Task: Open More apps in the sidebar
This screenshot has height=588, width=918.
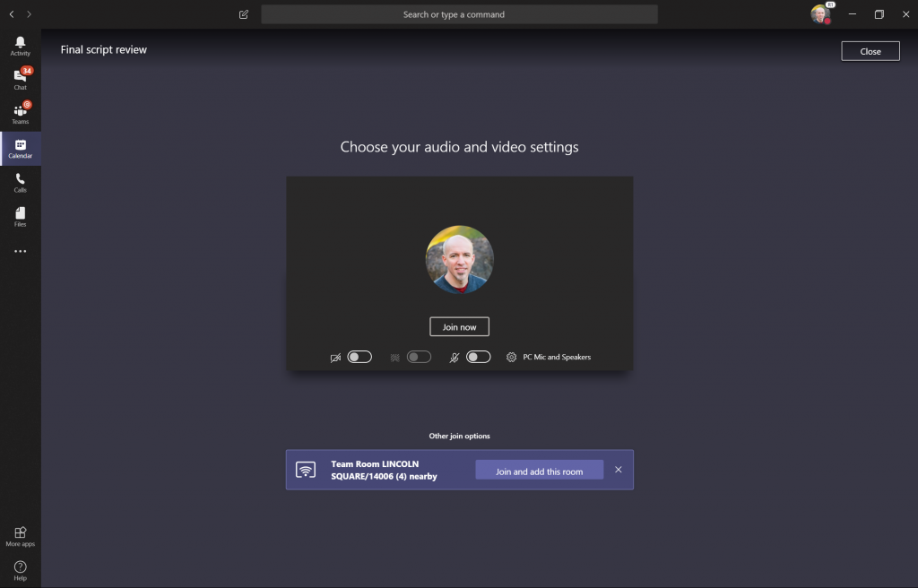Action: [20, 536]
